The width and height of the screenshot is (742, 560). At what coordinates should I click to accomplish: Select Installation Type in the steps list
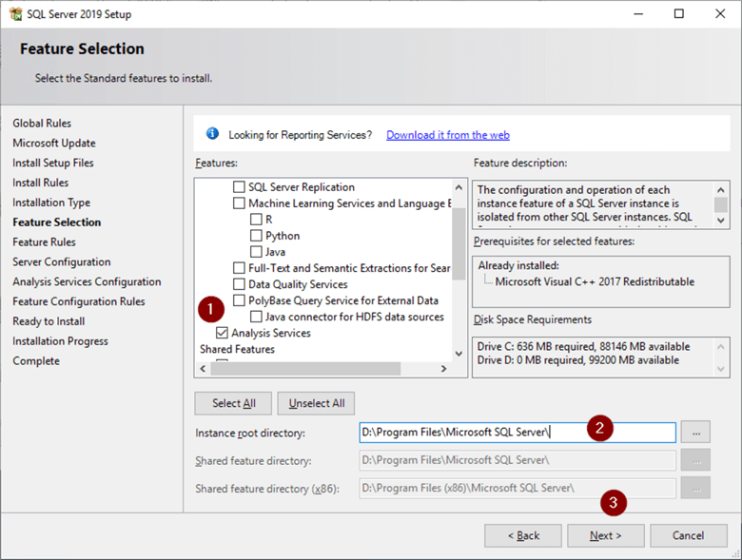(x=51, y=203)
